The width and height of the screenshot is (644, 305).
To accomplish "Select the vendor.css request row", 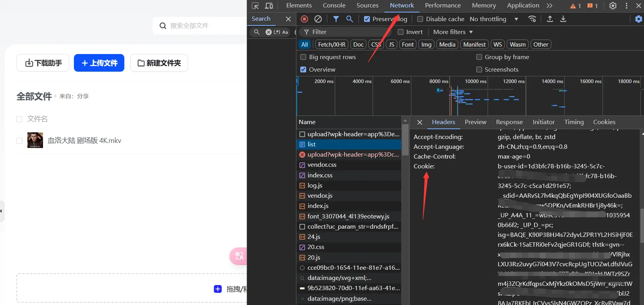I will pos(349,165).
